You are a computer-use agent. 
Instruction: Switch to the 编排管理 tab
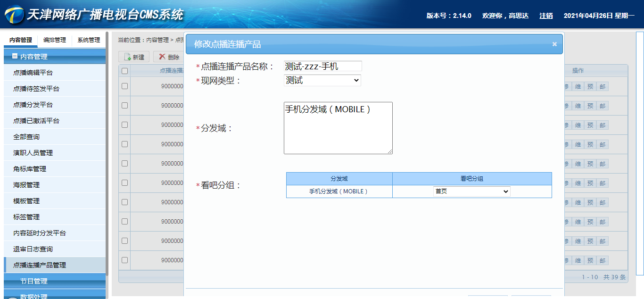click(55, 40)
